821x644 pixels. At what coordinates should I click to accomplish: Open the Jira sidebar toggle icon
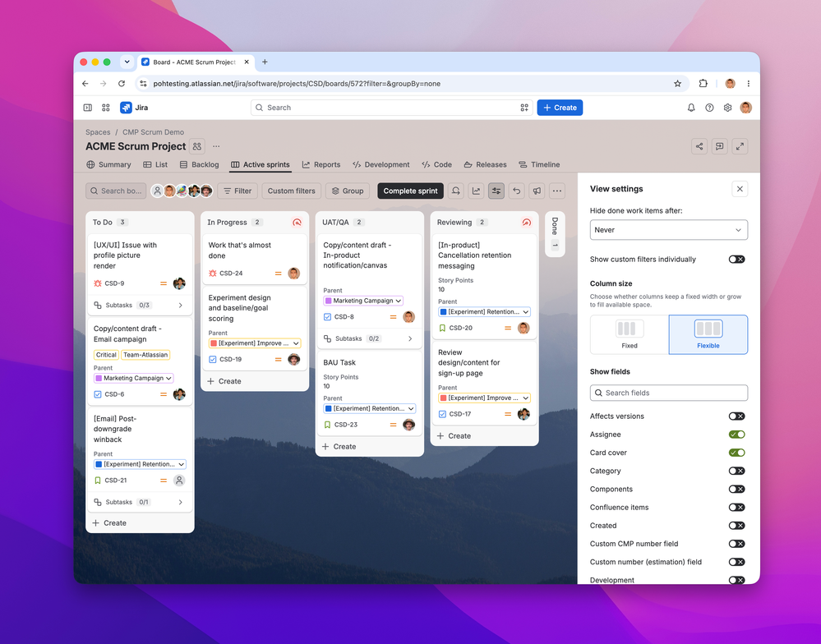[x=87, y=108]
